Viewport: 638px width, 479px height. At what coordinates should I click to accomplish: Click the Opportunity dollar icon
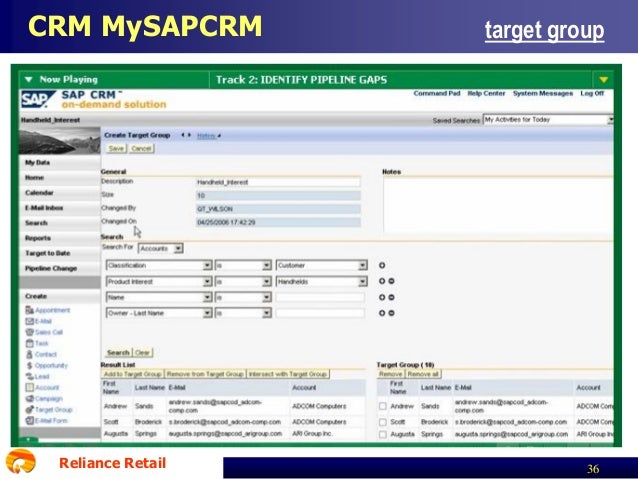pos(29,365)
